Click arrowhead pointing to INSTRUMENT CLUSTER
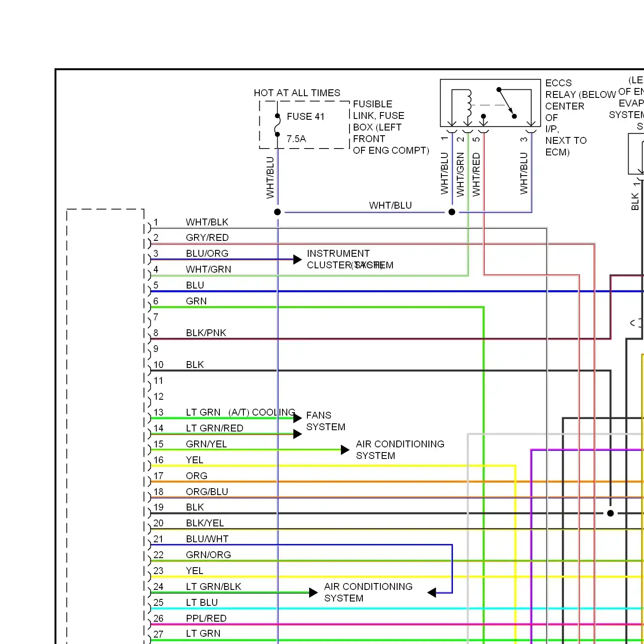The image size is (644, 644). click(298, 259)
